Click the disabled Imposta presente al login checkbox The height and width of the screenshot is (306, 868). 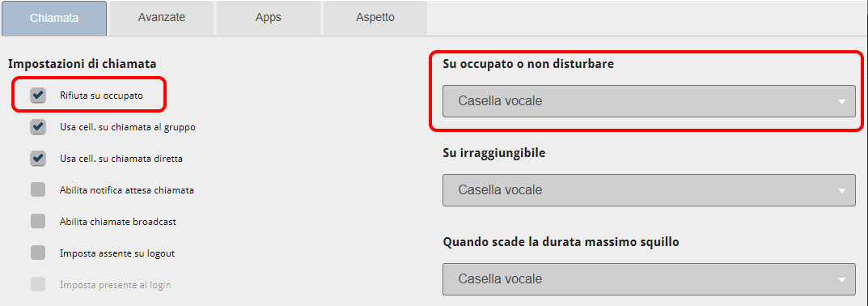pyautogui.click(x=38, y=285)
